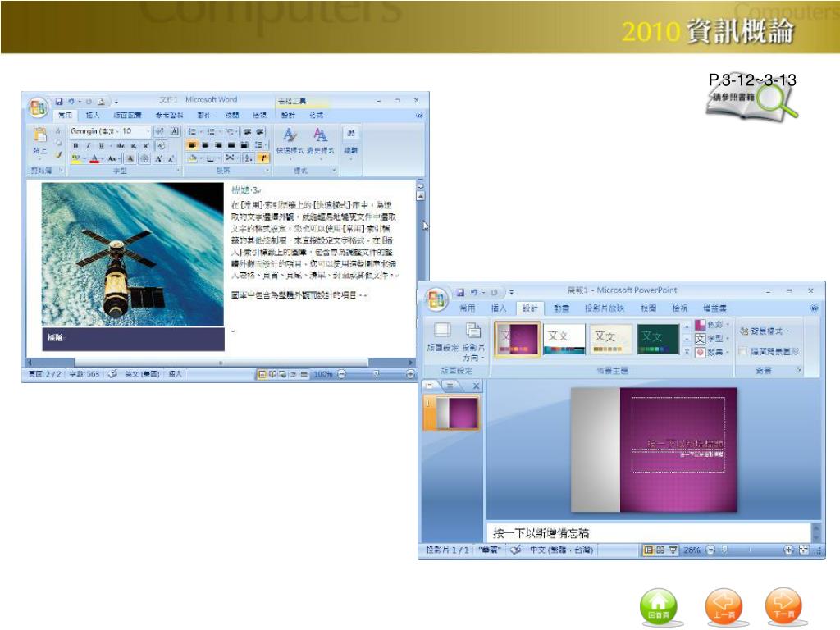Check Hide Background Graphics checkbox
This screenshot has width=840, height=630.
[742, 351]
